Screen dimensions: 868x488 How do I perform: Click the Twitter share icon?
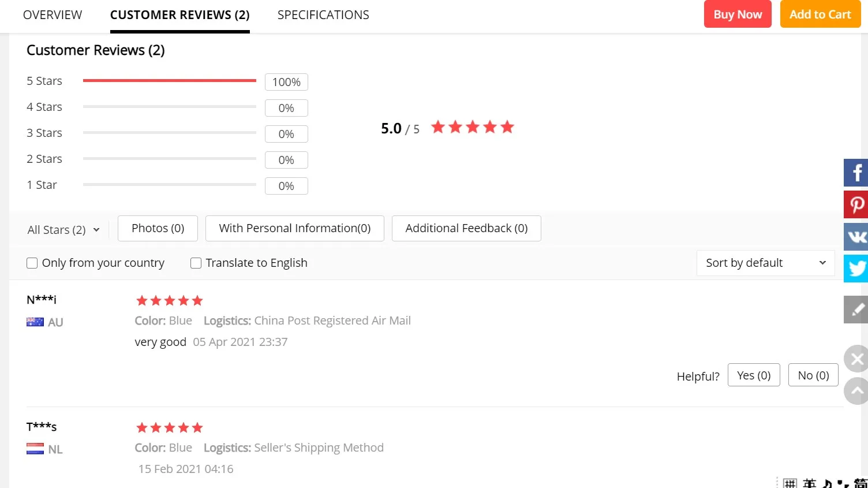point(856,269)
